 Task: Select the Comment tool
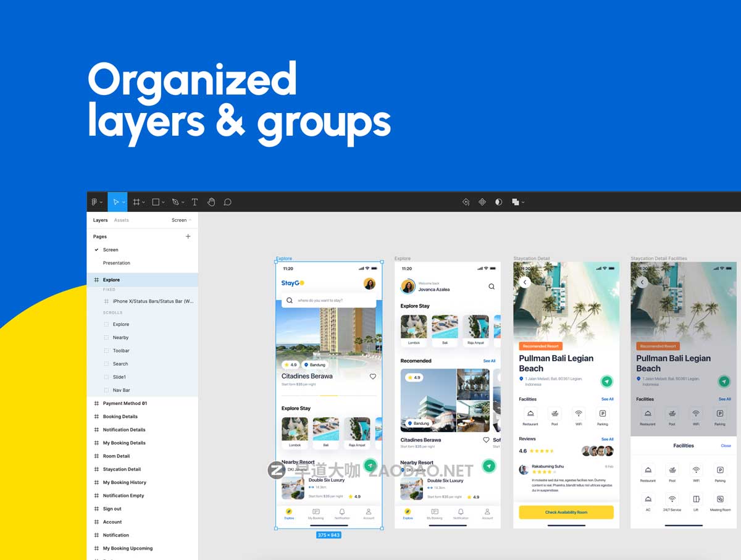[x=227, y=202]
